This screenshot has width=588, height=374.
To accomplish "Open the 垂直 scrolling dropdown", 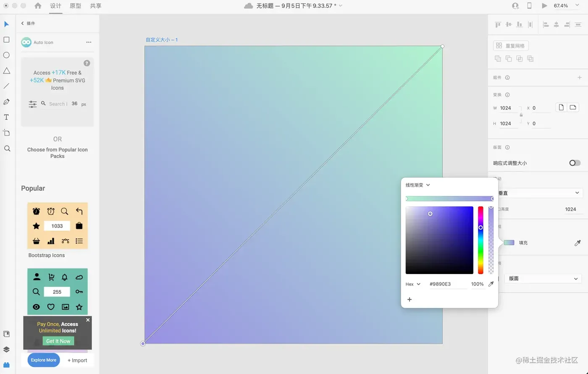I will pyautogui.click(x=540, y=193).
